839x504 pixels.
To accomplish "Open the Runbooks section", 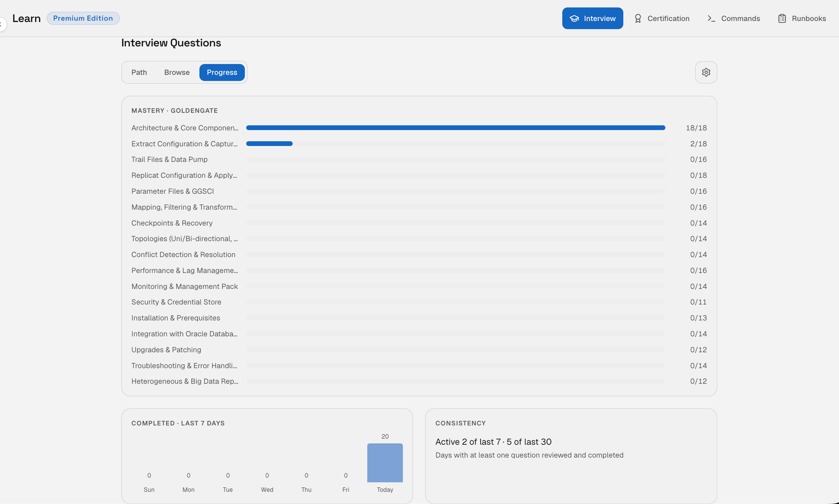I will (x=802, y=18).
